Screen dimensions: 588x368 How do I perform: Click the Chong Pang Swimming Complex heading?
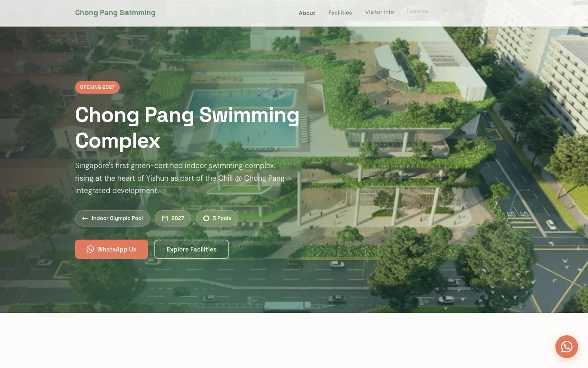pyautogui.click(x=187, y=128)
